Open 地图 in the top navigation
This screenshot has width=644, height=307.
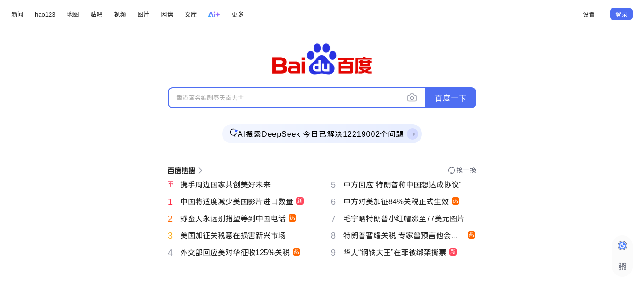coord(73,14)
